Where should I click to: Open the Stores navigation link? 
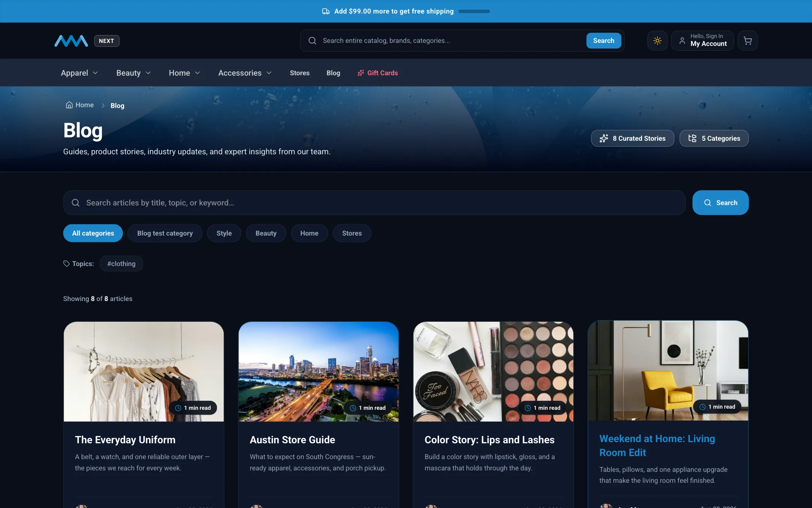[x=300, y=73]
